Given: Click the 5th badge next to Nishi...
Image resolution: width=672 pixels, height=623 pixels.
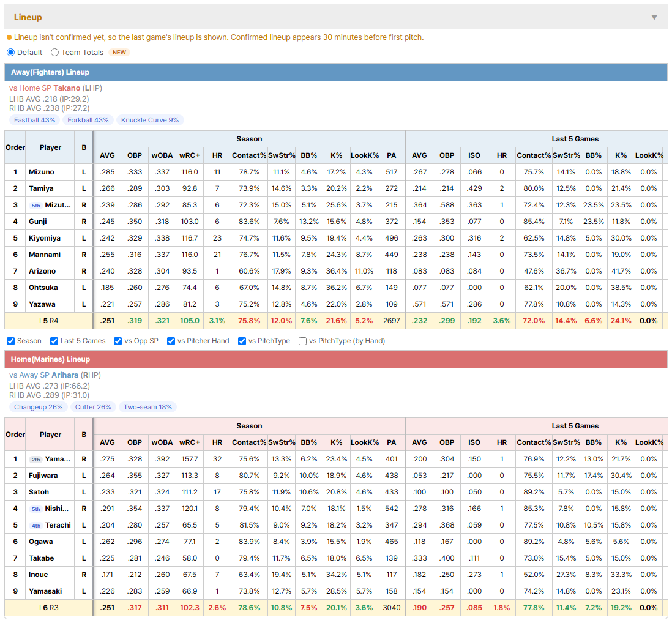Looking at the screenshot, I should tap(36, 509).
